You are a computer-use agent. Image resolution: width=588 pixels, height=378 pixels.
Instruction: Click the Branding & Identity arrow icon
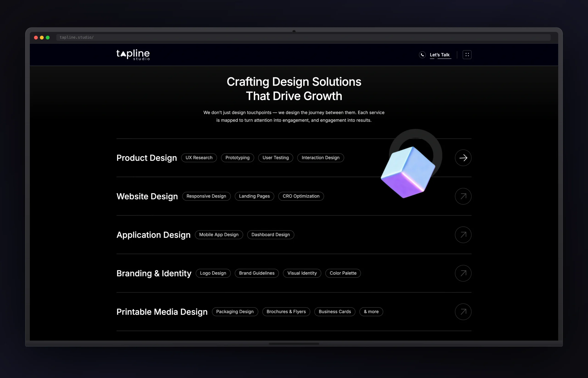[x=463, y=273]
